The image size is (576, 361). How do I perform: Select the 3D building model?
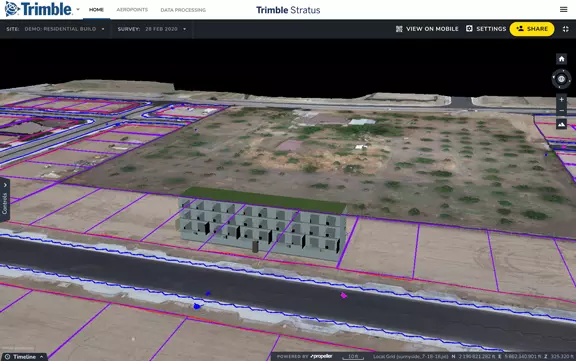pyautogui.click(x=263, y=224)
